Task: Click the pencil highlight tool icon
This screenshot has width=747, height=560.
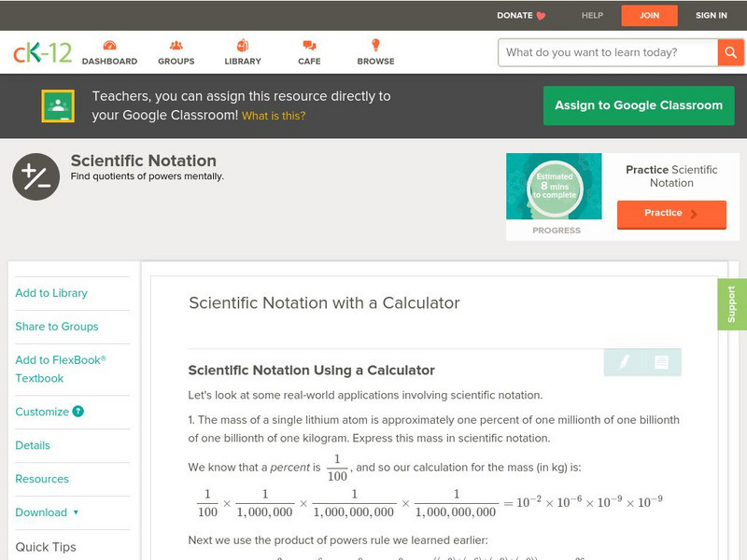Action: (624, 362)
